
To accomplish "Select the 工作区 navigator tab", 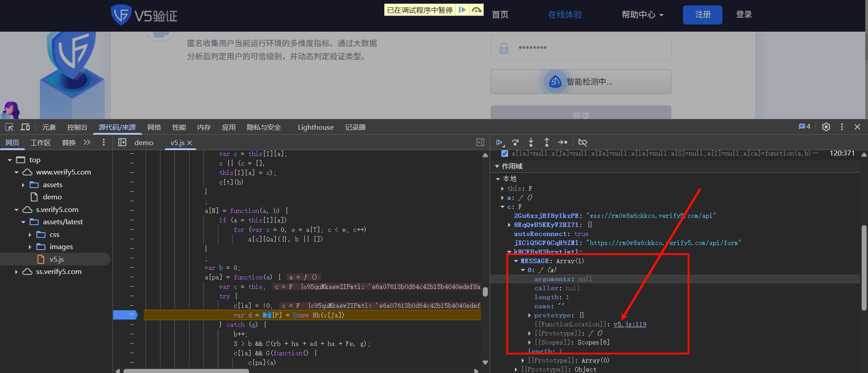I will 40,142.
